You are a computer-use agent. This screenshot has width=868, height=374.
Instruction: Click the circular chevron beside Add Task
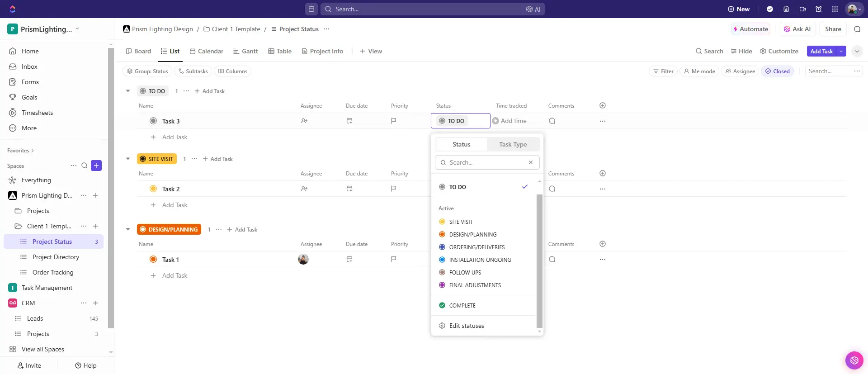[857, 51]
